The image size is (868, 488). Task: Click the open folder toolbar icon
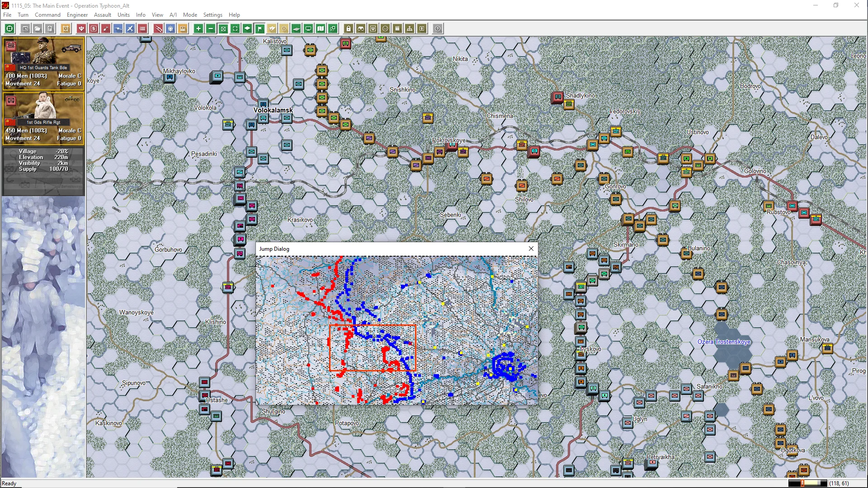click(38, 28)
